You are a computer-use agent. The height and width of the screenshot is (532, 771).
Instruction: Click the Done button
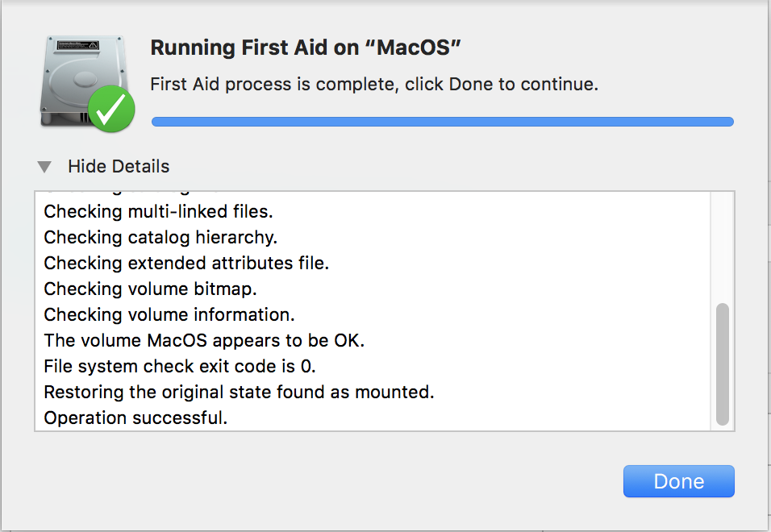pos(678,481)
